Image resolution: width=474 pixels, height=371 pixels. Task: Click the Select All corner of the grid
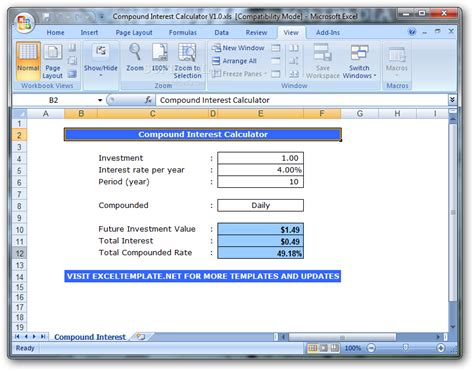pyautogui.click(x=19, y=114)
